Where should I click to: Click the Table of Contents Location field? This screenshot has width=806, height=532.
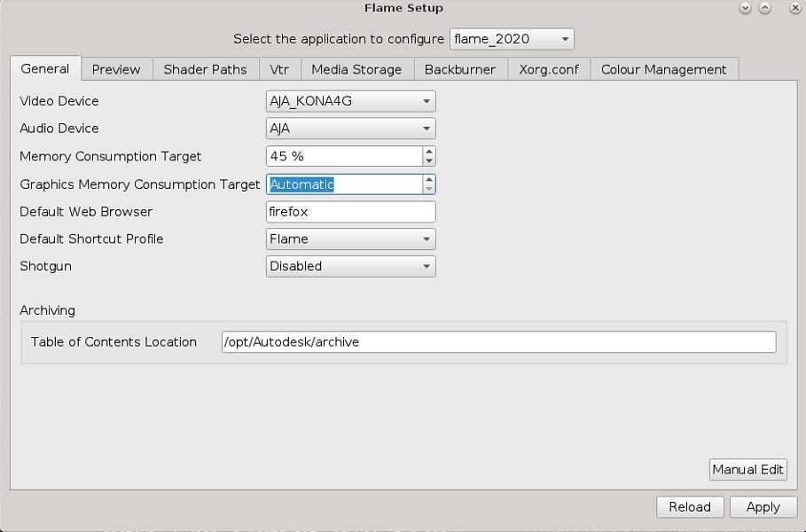(x=498, y=342)
